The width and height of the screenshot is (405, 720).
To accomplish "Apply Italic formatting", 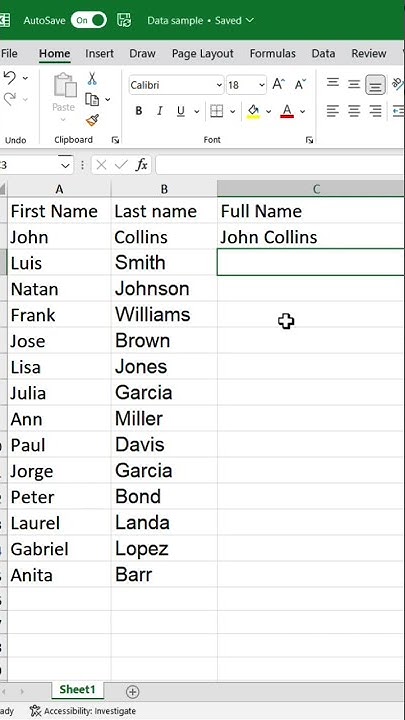I will point(160,111).
